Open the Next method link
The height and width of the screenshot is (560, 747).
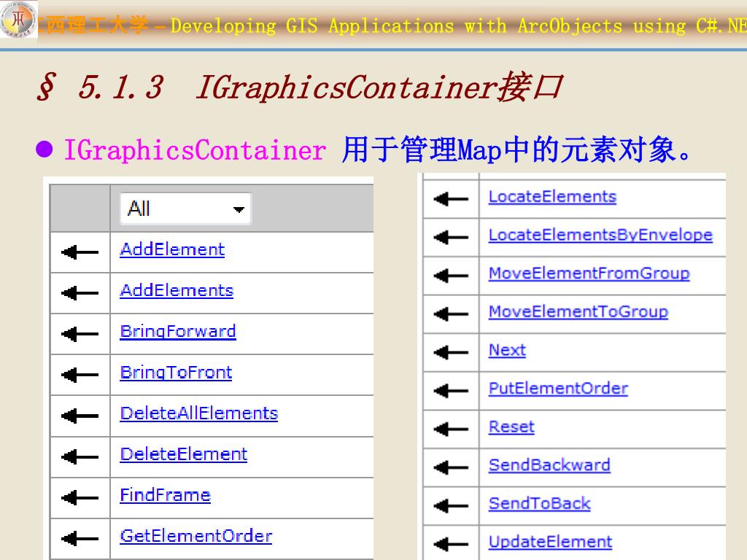(x=508, y=350)
